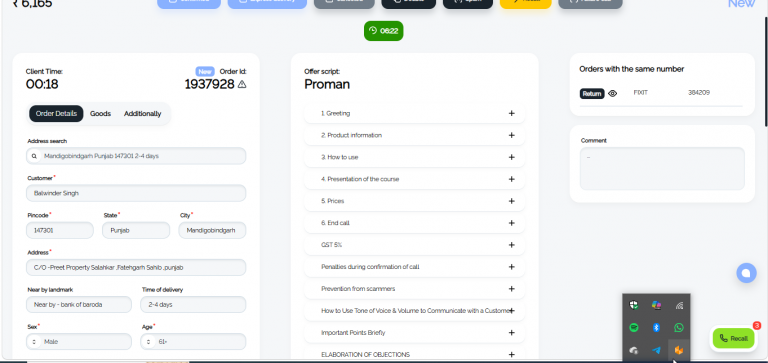
Task: Click the green 06:22 timer badge
Action: 384,31
